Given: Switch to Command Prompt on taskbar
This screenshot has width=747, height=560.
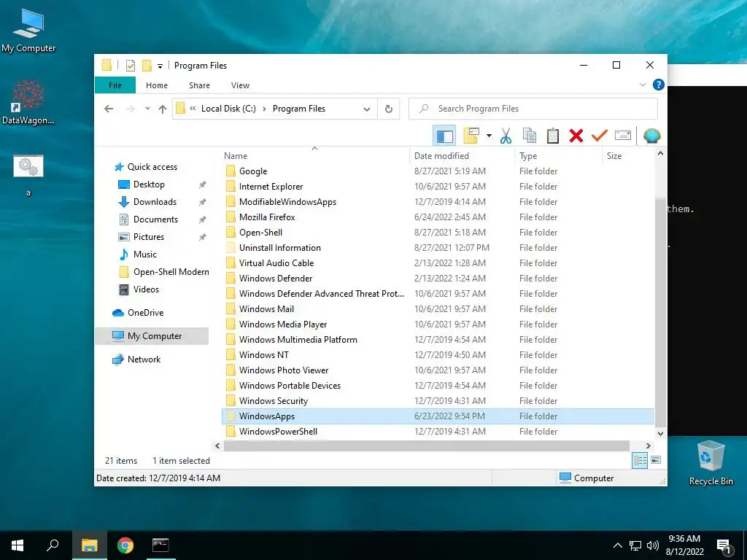Looking at the screenshot, I should [160, 545].
